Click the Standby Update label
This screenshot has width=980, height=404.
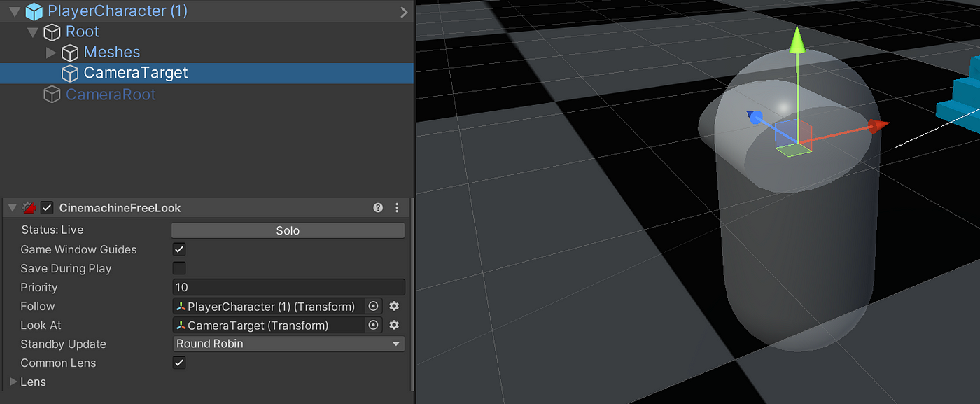pos(63,344)
